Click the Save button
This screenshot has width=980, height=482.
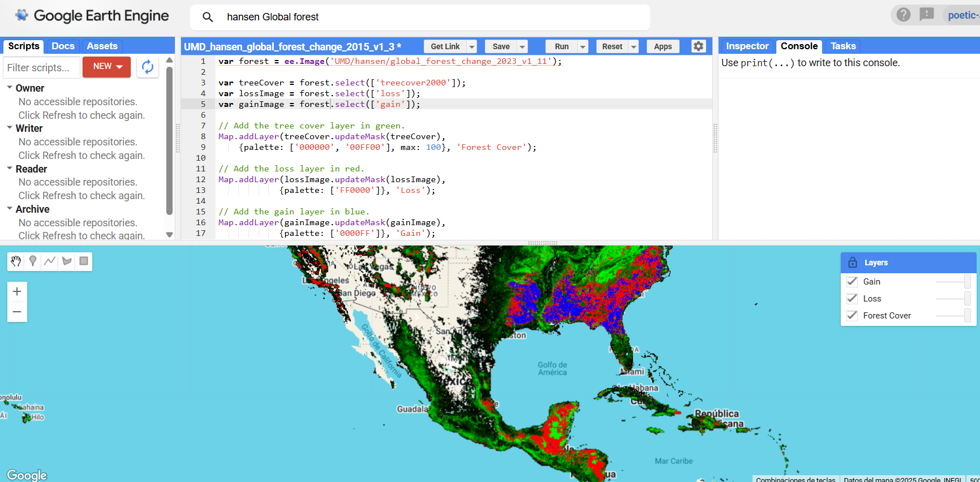point(501,46)
